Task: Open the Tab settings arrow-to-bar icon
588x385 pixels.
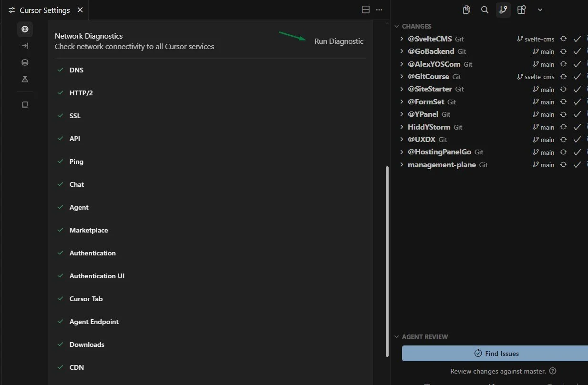Action: click(x=25, y=46)
